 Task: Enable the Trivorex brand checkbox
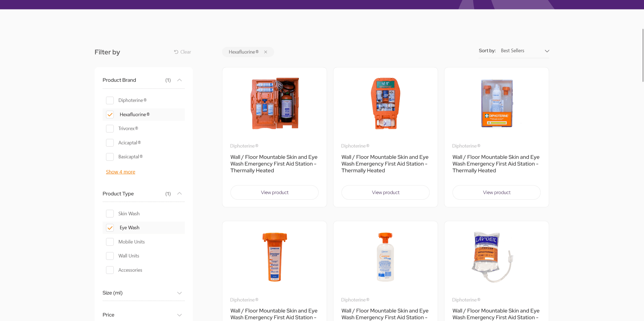(x=110, y=129)
